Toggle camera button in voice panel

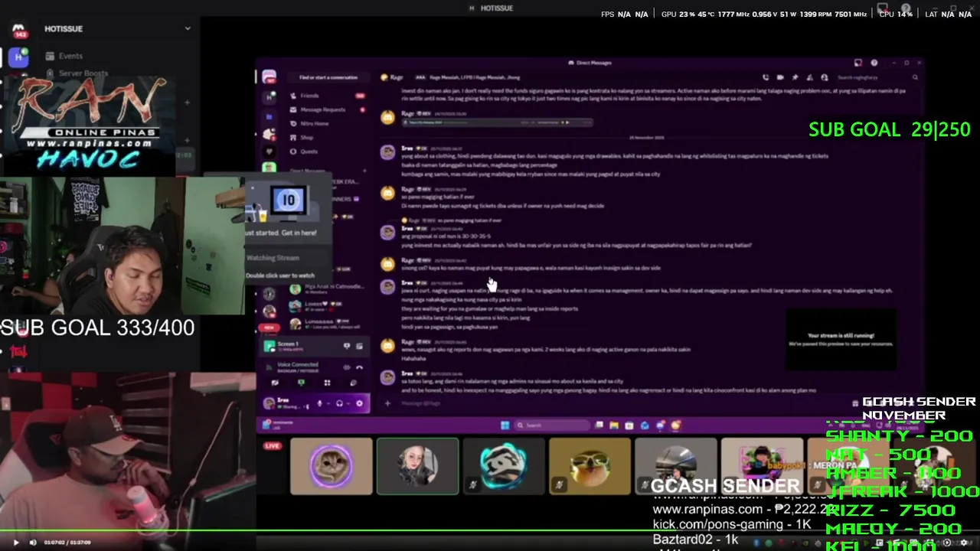(275, 383)
